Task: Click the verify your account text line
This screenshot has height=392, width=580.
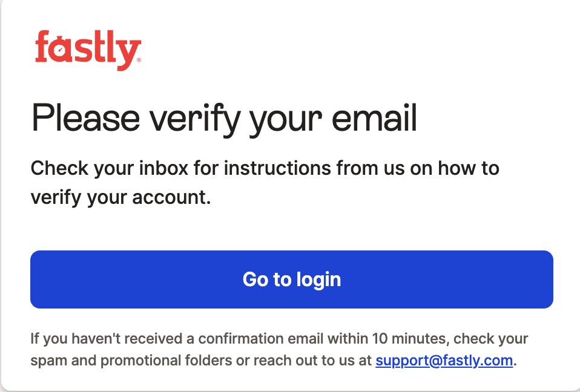Action: coord(120,197)
